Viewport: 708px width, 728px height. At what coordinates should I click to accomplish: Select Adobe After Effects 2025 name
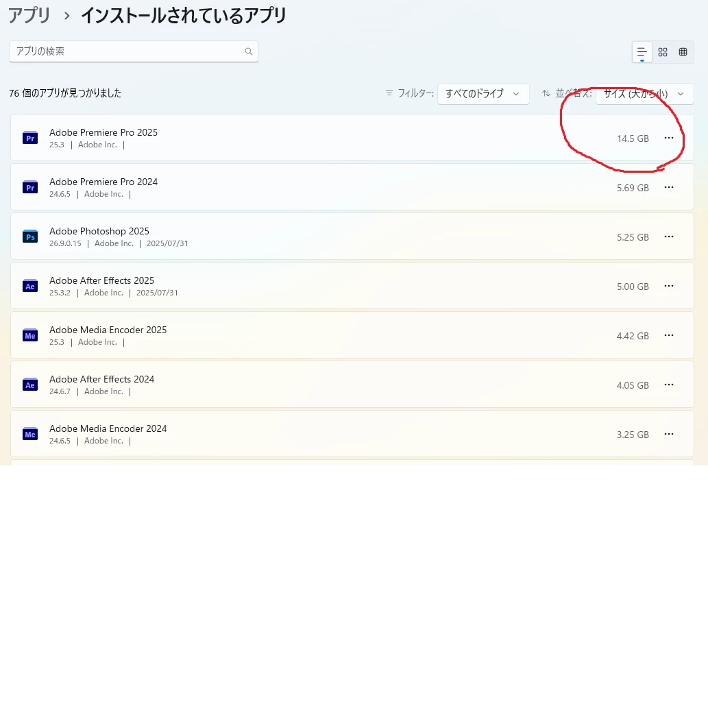click(101, 280)
